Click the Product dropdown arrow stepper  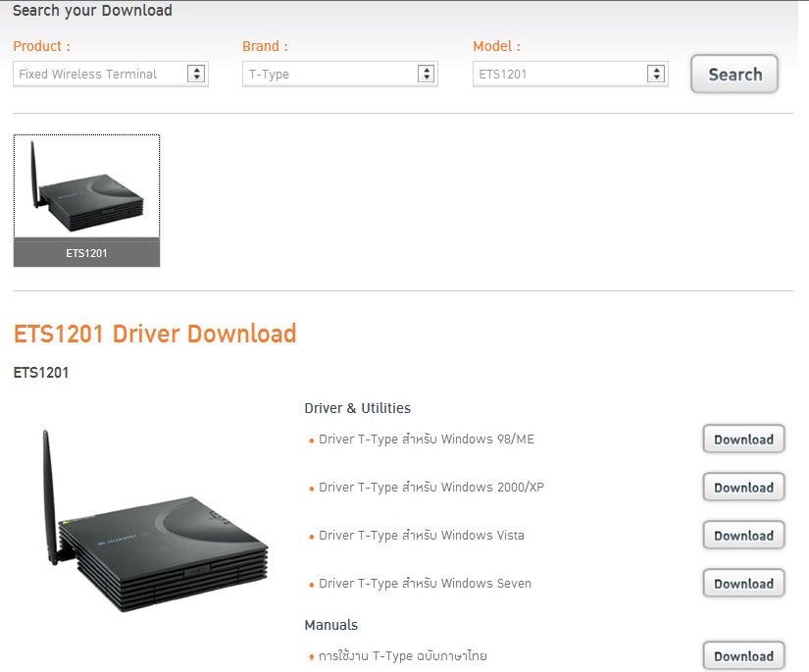[196, 74]
